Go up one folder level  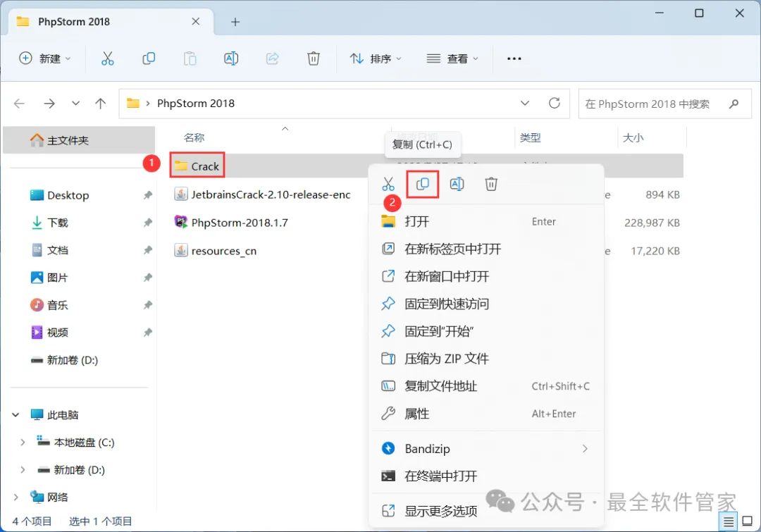(101, 104)
